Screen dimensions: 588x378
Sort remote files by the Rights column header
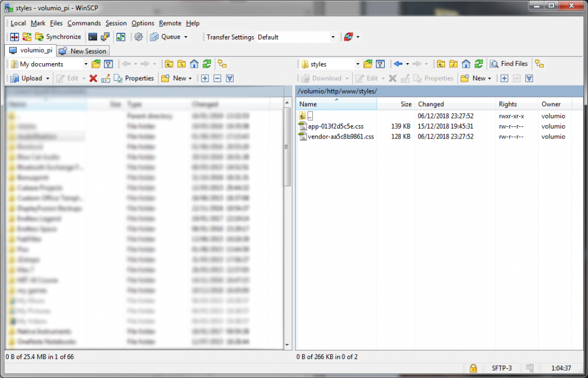pos(516,104)
